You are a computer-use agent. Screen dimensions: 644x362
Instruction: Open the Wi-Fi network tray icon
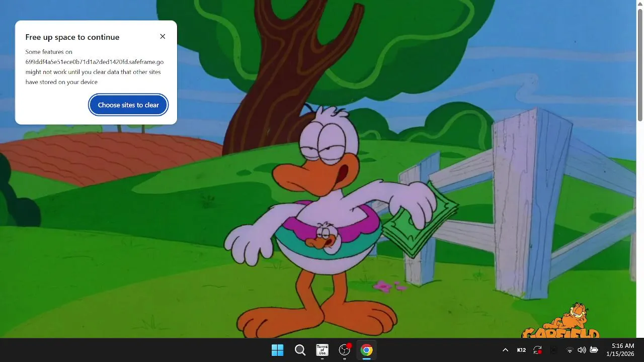pos(570,350)
